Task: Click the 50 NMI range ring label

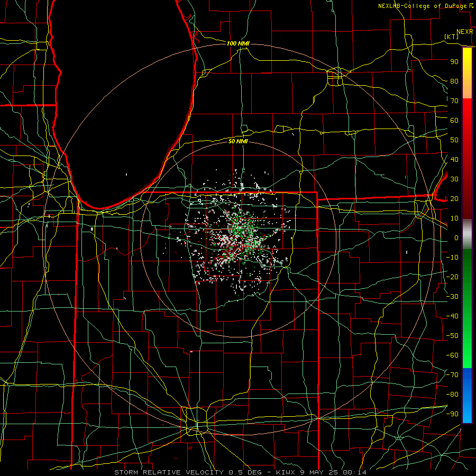Action: tap(238, 141)
